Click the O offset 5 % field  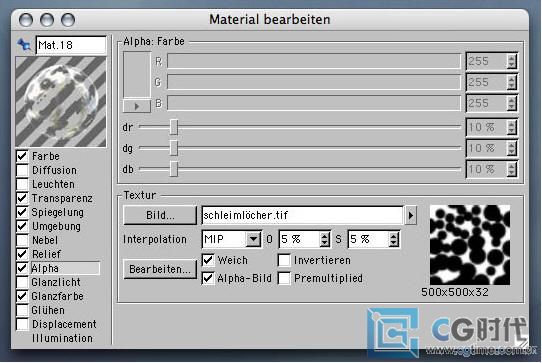point(299,239)
